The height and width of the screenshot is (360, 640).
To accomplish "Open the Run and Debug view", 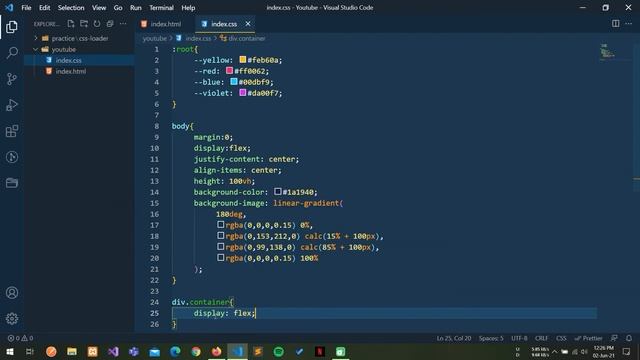I will [12, 105].
